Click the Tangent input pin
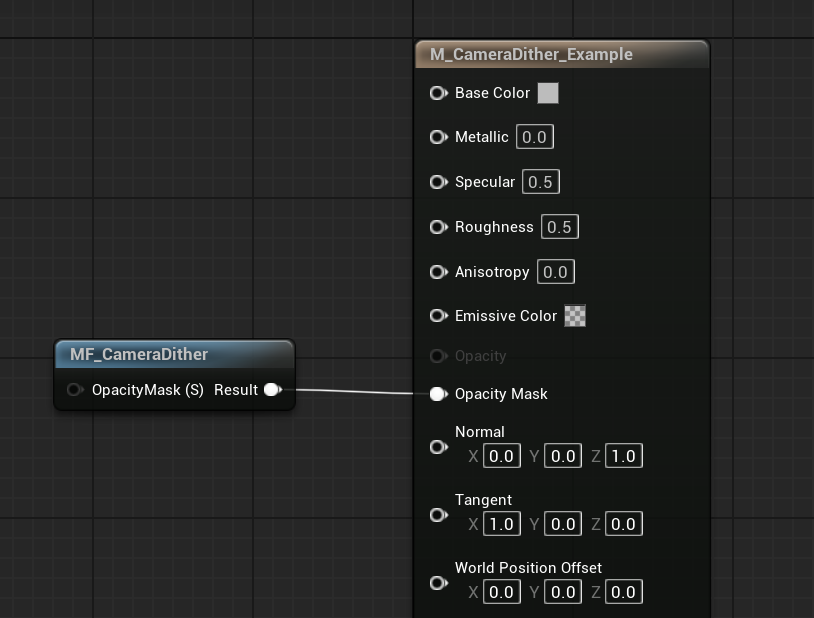 click(437, 515)
